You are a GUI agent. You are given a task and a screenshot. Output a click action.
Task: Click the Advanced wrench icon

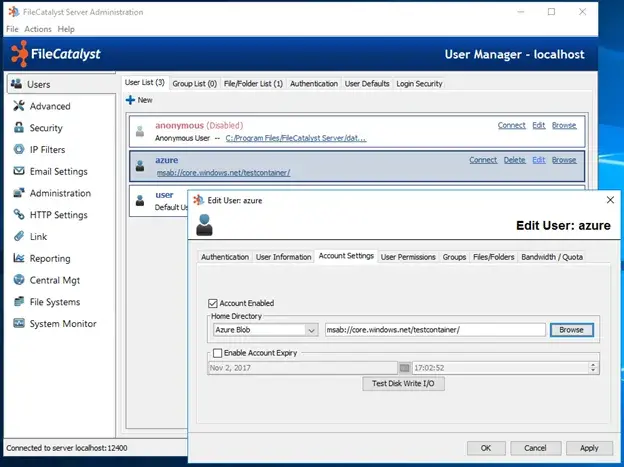coord(19,106)
